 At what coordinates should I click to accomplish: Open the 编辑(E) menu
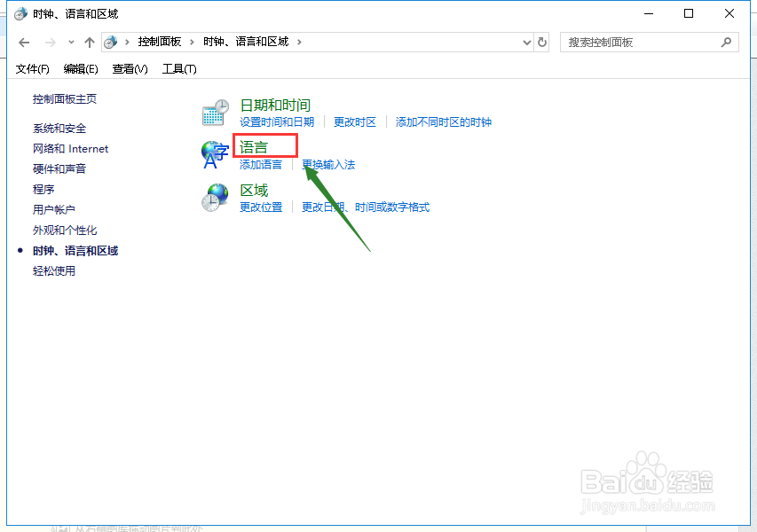(x=80, y=68)
